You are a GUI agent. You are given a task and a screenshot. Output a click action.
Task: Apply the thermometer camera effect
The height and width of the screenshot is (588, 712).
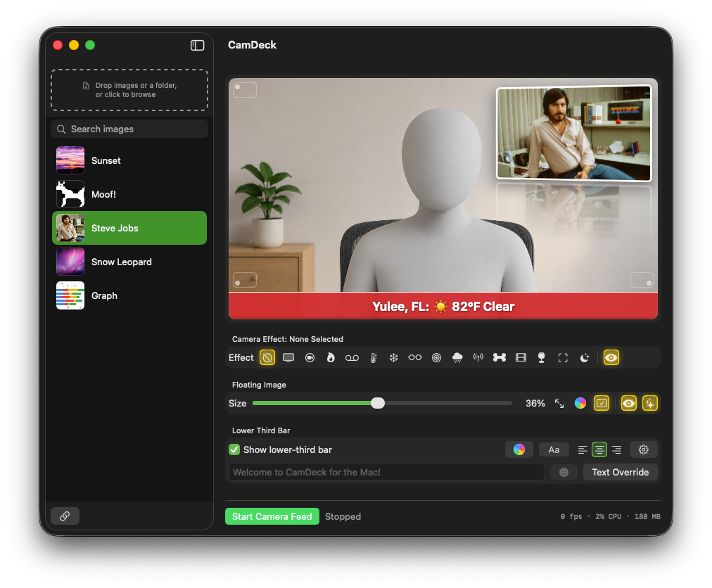pyautogui.click(x=374, y=358)
